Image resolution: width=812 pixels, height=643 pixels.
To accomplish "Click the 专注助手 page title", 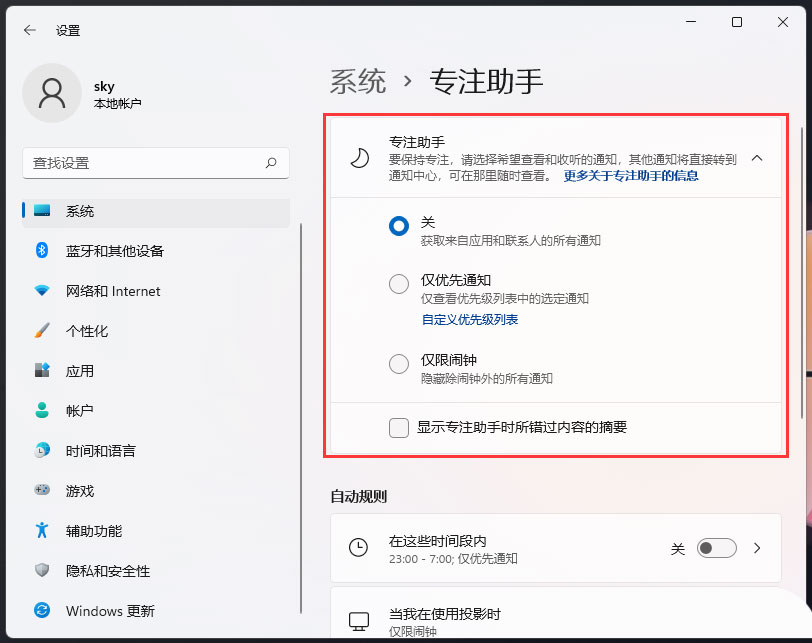I will (486, 81).
